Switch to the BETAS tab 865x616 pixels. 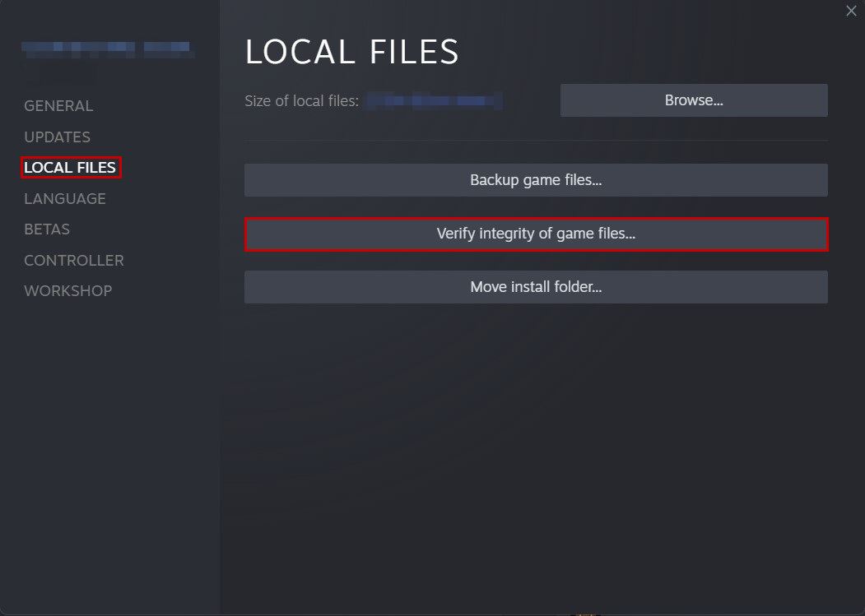point(46,229)
